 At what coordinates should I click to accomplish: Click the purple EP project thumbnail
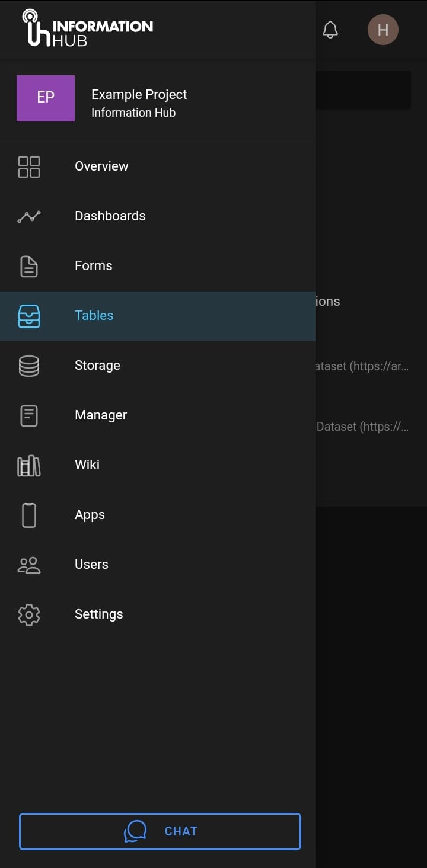pos(46,98)
